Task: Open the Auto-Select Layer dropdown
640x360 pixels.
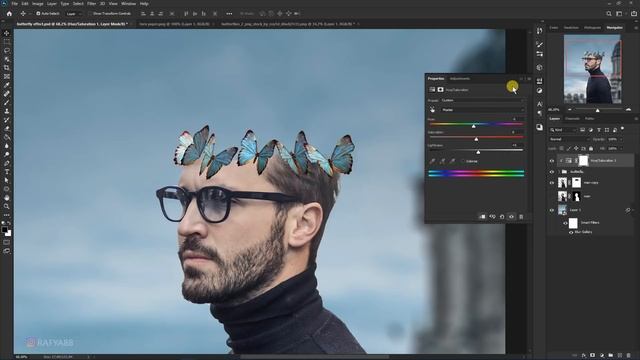Action: 73,13
